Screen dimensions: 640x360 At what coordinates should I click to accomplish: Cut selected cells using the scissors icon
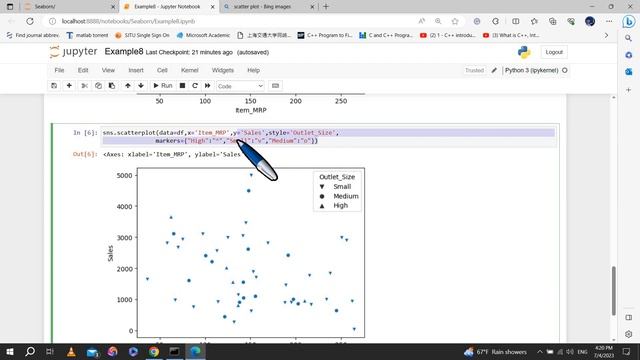tap(84, 86)
